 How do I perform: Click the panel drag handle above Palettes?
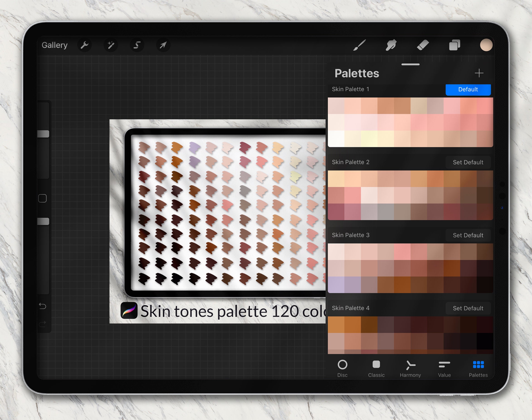[x=410, y=64]
